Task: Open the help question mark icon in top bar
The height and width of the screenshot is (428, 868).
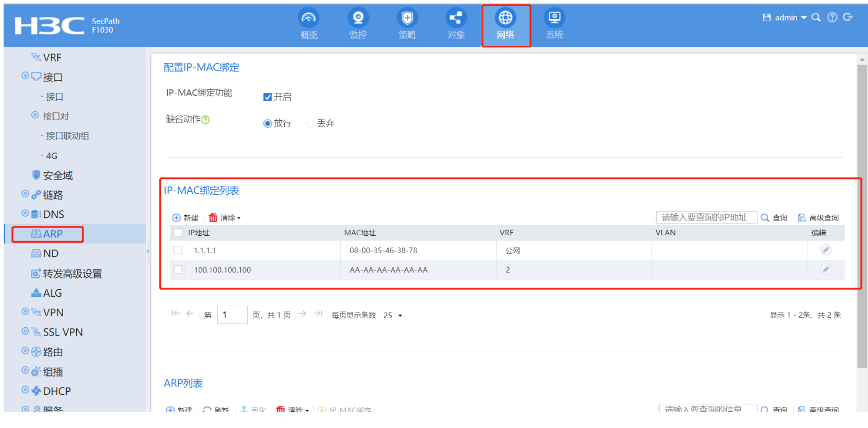Action: tap(832, 17)
